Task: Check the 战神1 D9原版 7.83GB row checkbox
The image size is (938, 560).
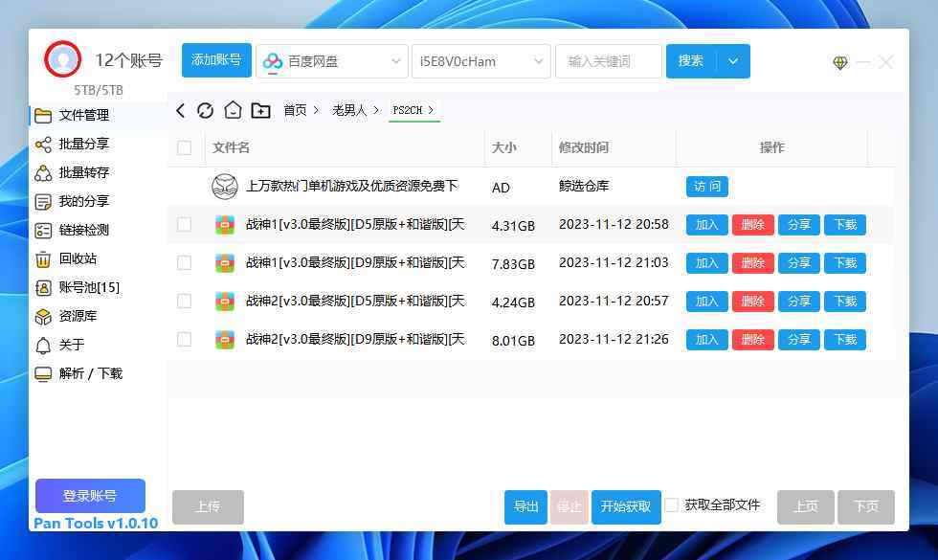Action: (x=184, y=262)
